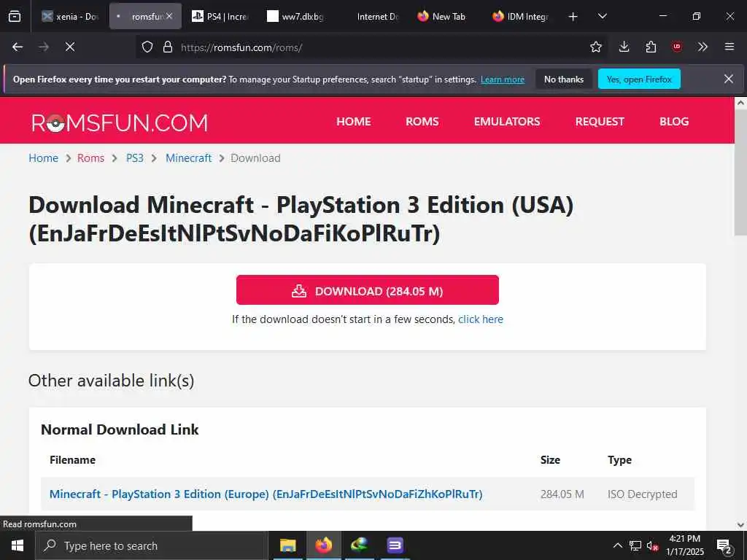747x560 pixels.
Task: Click the vertical page scrollbar thumb
Action: click(740, 172)
